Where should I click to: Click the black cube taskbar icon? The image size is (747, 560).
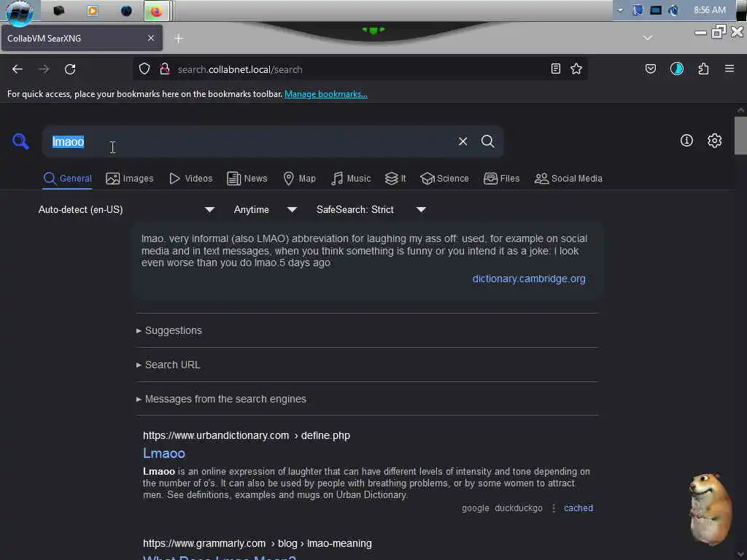pos(58,10)
